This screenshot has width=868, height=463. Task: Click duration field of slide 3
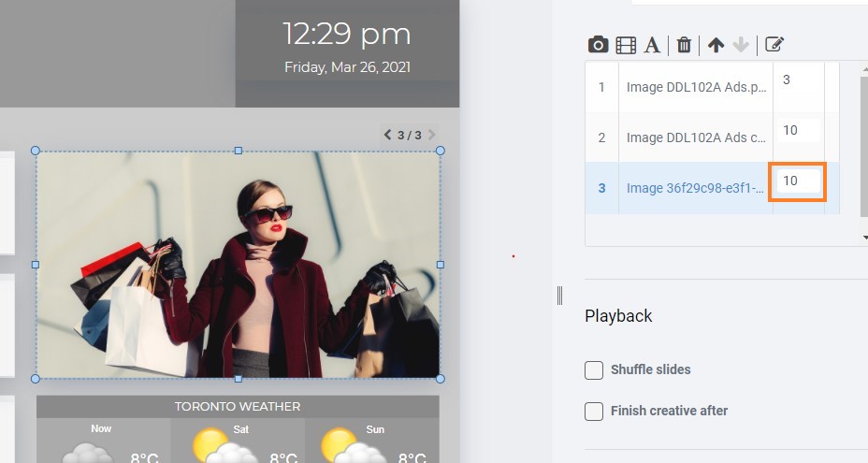tap(797, 181)
